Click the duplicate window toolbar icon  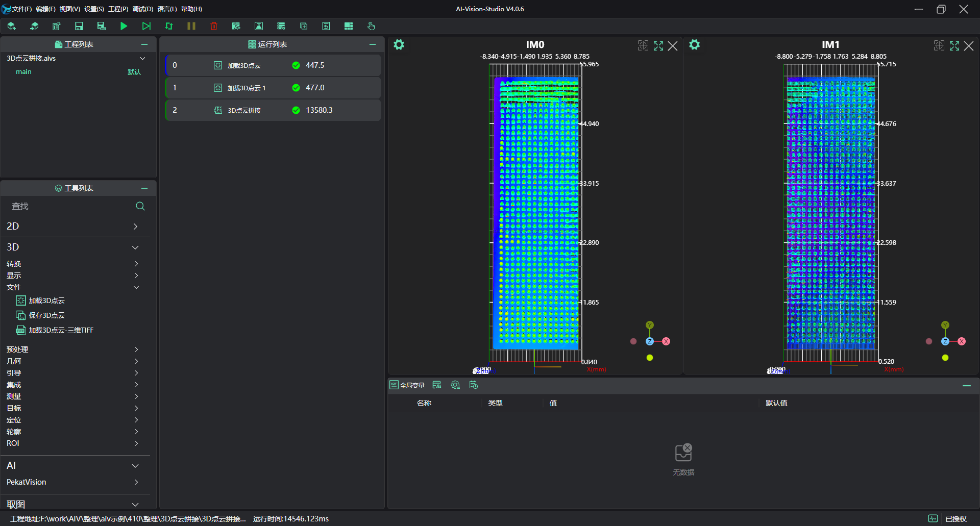coord(304,26)
